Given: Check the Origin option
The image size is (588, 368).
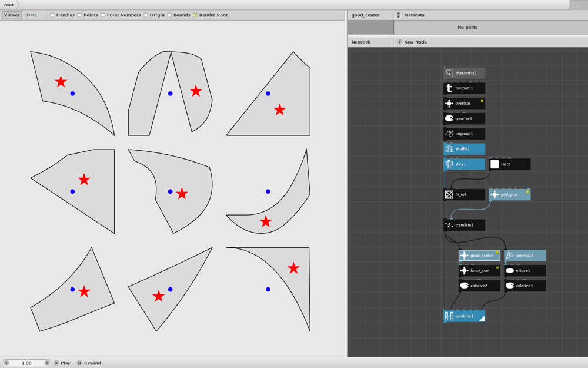Looking at the screenshot, I should tap(146, 15).
